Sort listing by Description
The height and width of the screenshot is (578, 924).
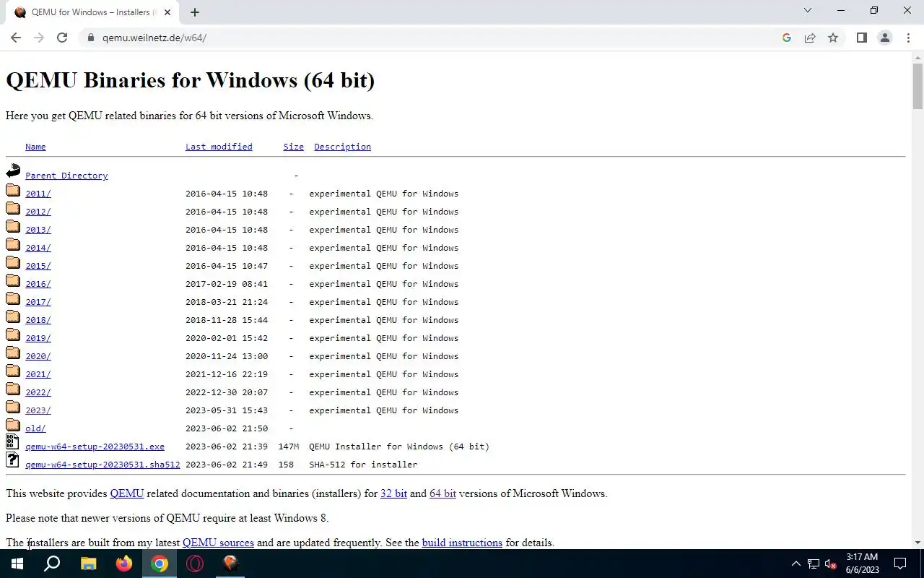pos(342,147)
